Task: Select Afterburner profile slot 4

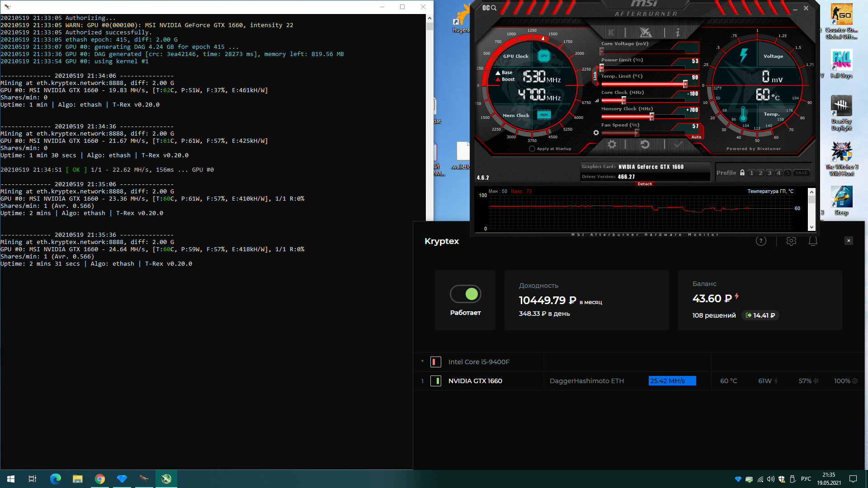Action: pyautogui.click(x=778, y=173)
